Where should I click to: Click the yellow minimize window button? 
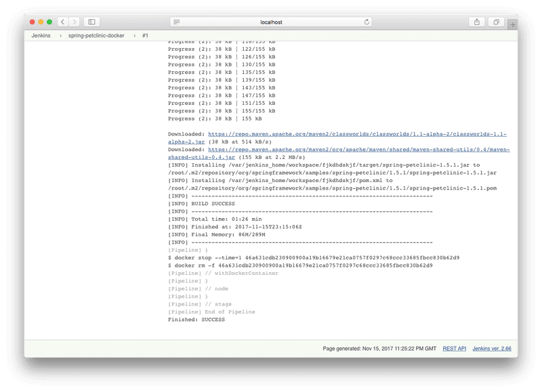click(41, 22)
